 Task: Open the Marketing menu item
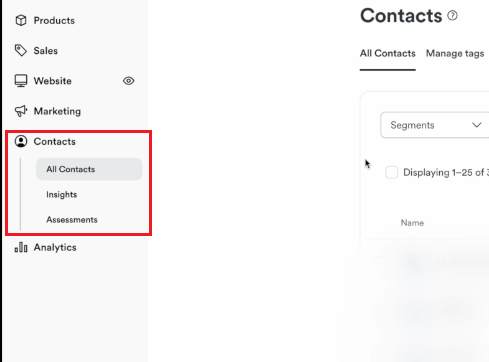[57, 111]
